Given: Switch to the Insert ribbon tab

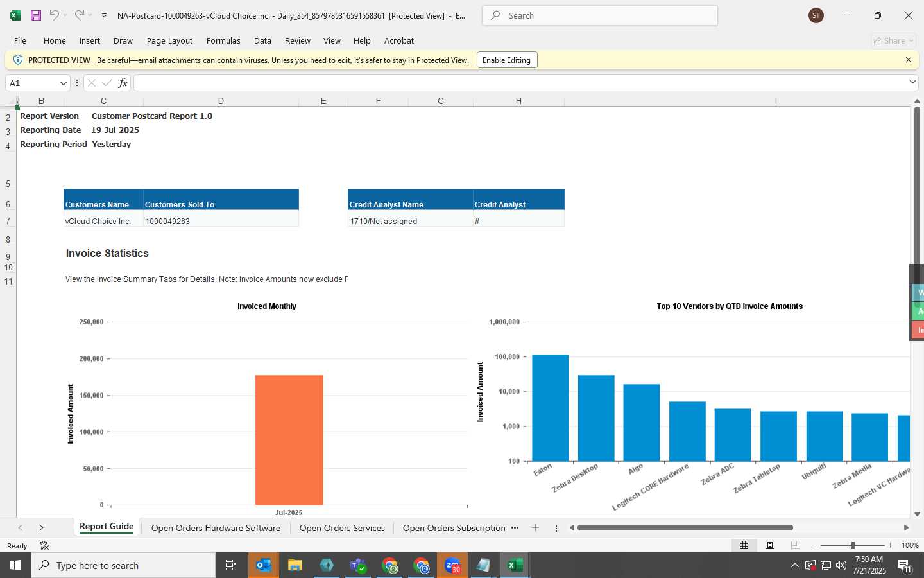Looking at the screenshot, I should pyautogui.click(x=90, y=40).
